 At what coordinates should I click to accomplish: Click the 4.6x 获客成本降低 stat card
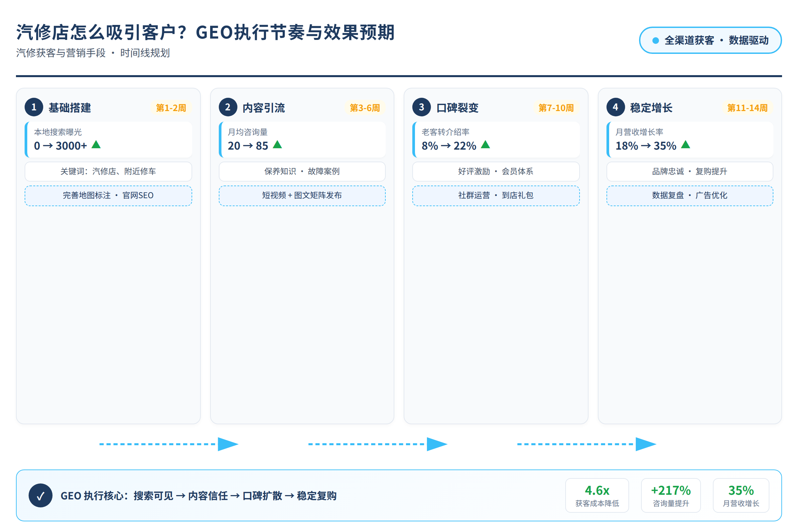pos(597,495)
